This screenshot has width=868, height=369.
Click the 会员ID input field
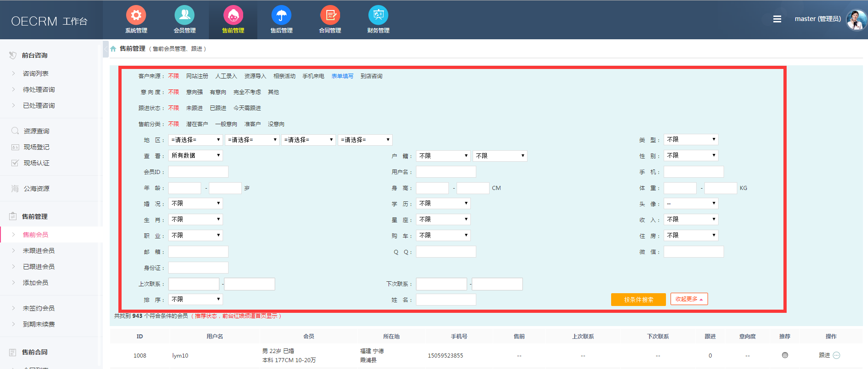click(198, 172)
